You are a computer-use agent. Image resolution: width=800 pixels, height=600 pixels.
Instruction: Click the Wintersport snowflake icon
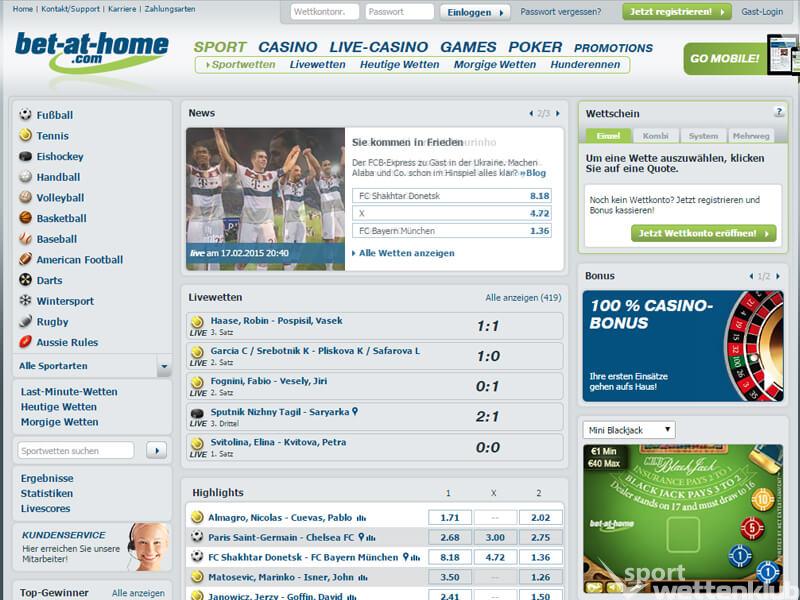coord(25,301)
